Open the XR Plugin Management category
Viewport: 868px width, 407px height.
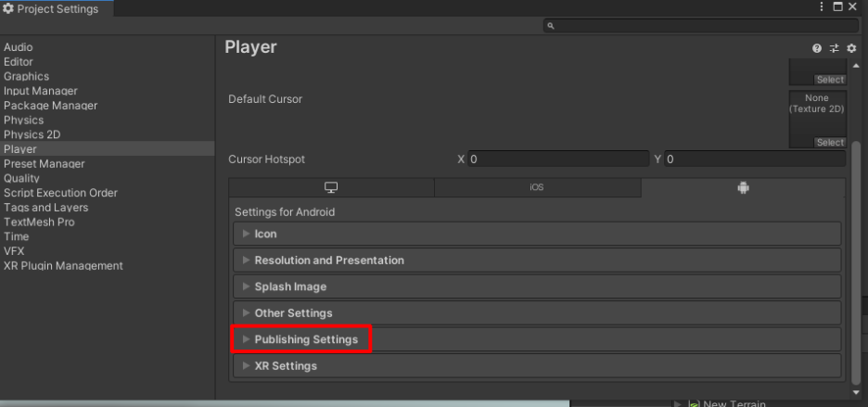pyautogui.click(x=63, y=266)
